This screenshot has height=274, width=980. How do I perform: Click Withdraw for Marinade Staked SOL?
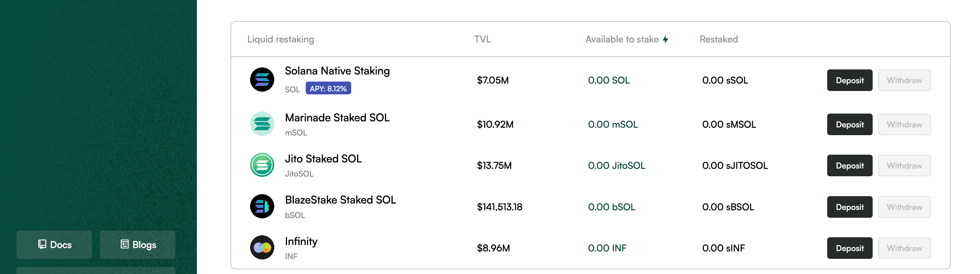[x=904, y=125]
